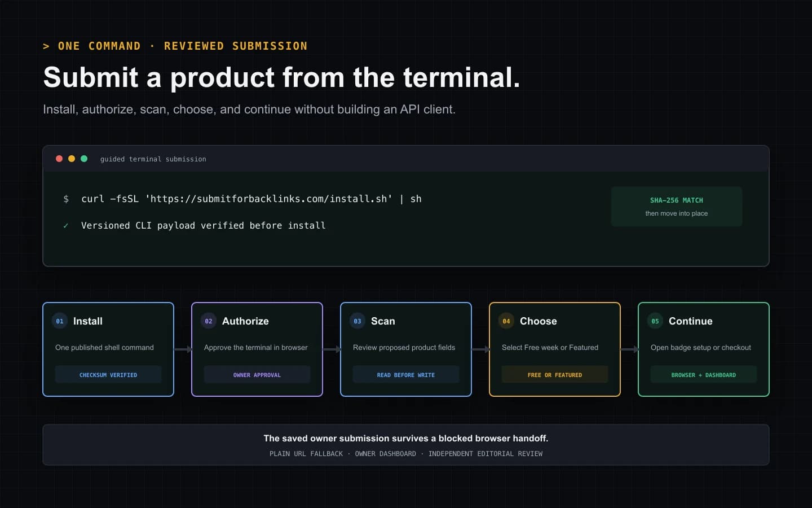Click the 02 step badge on Authorize card
This screenshot has width=812, height=508.
(x=209, y=321)
